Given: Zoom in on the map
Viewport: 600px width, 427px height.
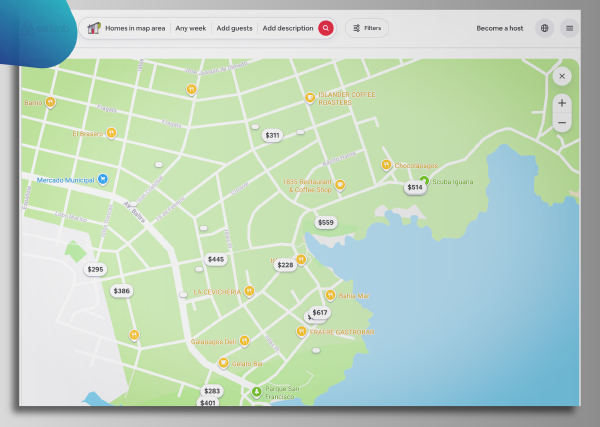Looking at the screenshot, I should click(x=562, y=103).
